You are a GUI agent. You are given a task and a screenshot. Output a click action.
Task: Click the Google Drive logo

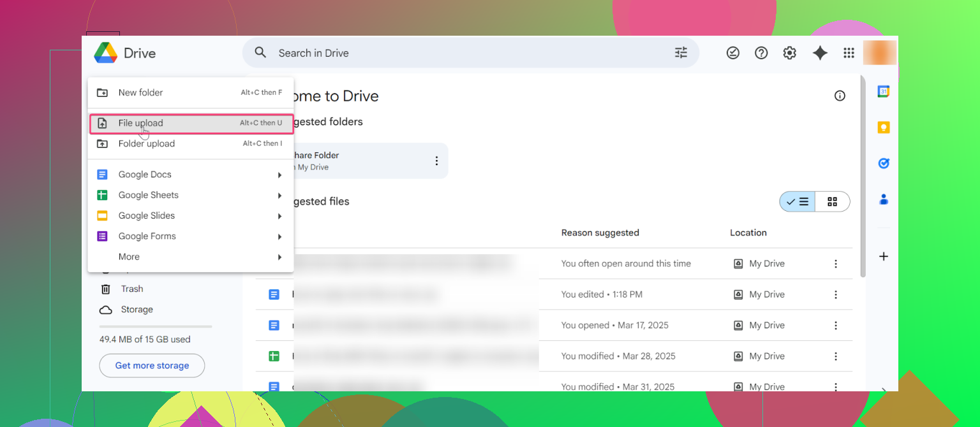coord(105,53)
